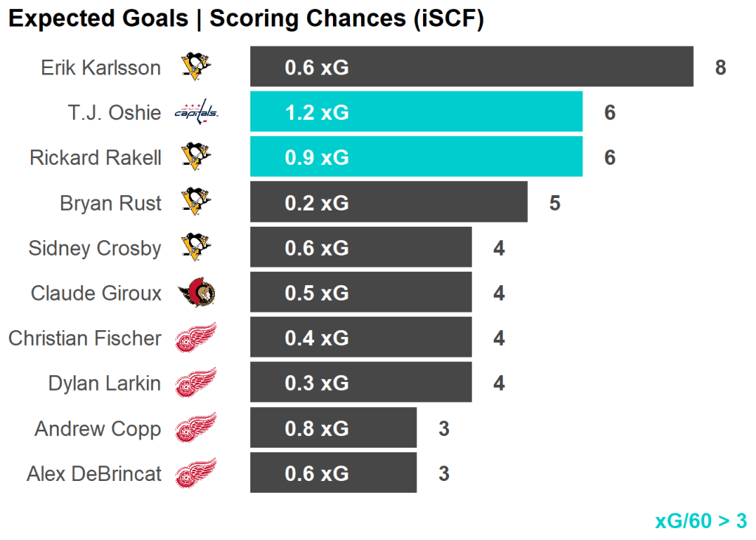This screenshot has height=540, width=756.
Task: Click the Red Wings logo beside Christian Fischer
Action: 196,338
